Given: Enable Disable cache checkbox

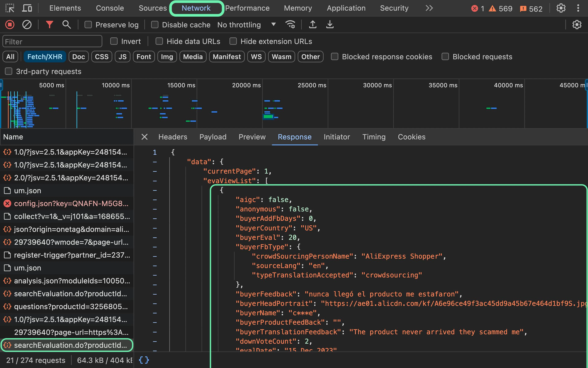Looking at the screenshot, I should point(155,25).
